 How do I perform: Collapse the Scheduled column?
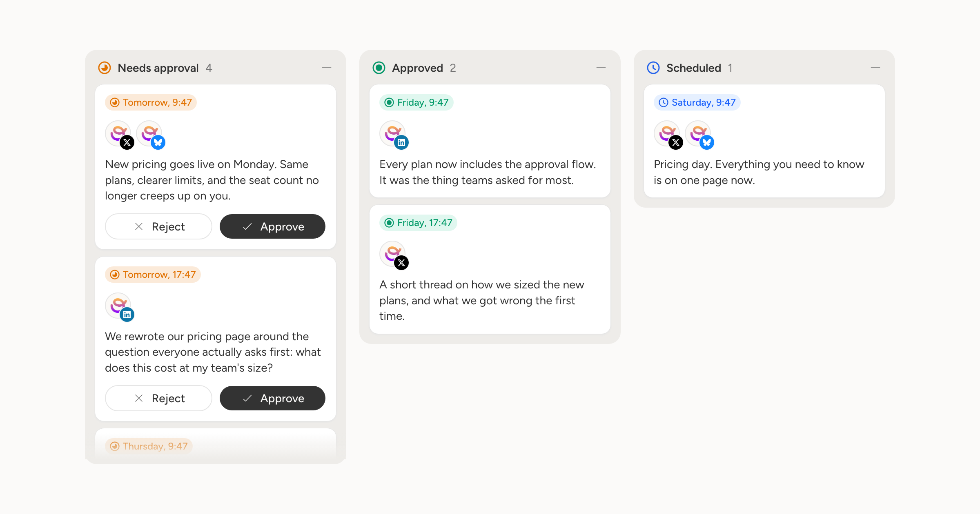875,68
